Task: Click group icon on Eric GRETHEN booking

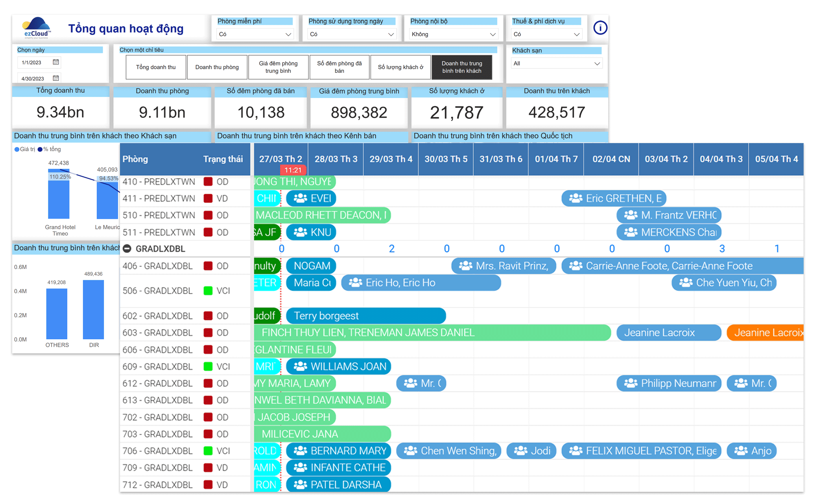Action: coord(575,199)
